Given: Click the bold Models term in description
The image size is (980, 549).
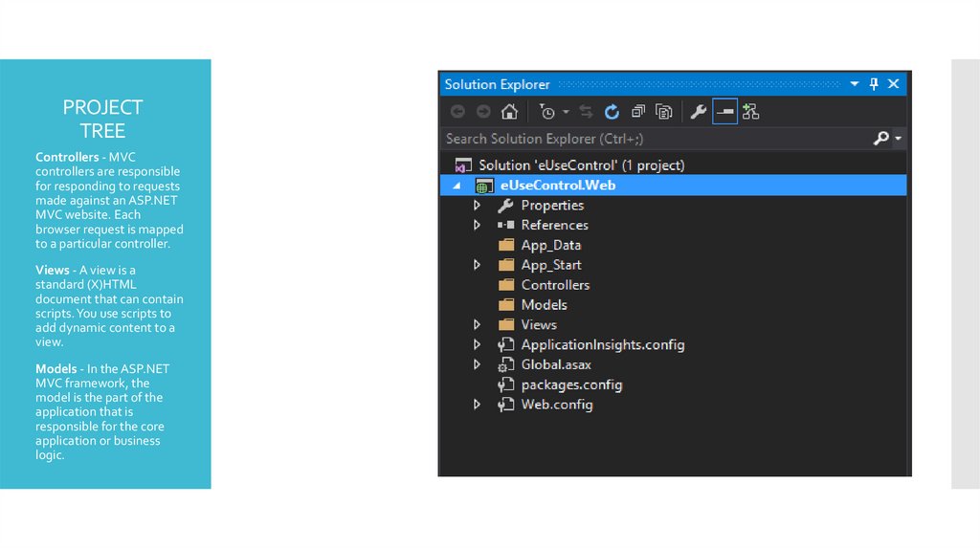Looking at the screenshot, I should 56,368.
